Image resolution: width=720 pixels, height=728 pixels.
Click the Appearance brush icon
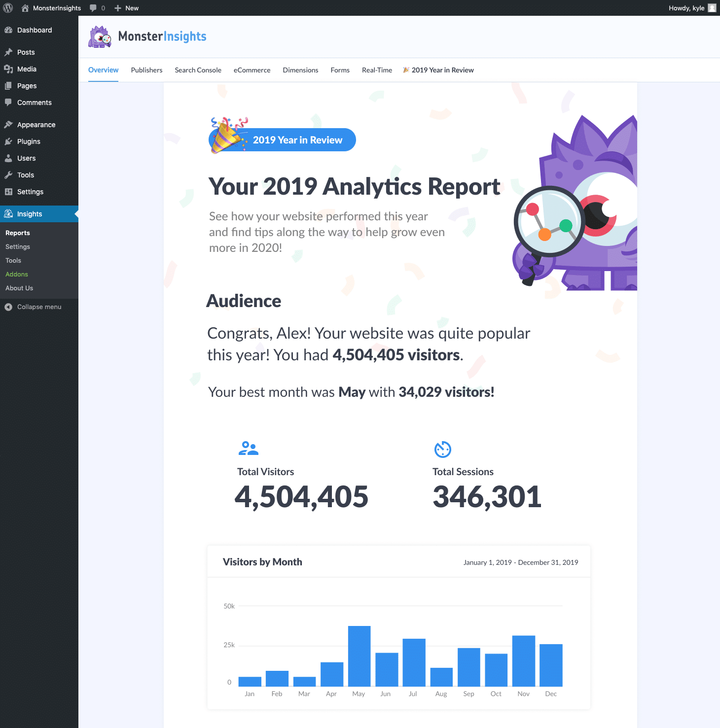pyautogui.click(x=8, y=124)
